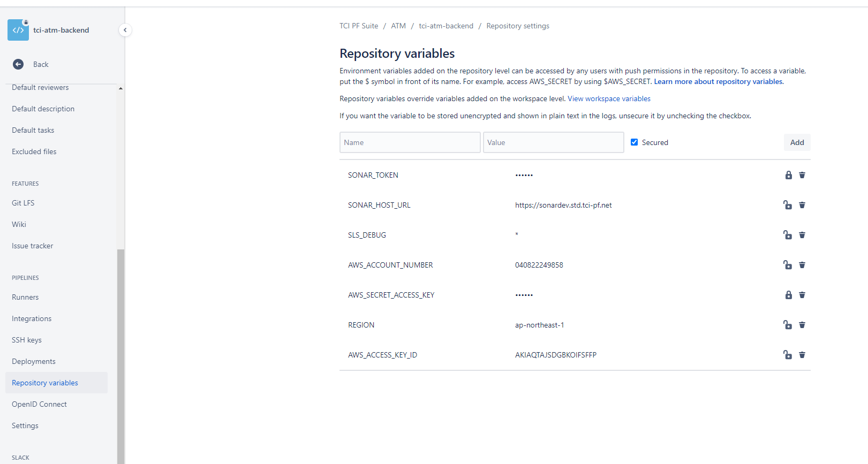
Task: Click the Back arrow icon in the sidebar
Action: 18,64
